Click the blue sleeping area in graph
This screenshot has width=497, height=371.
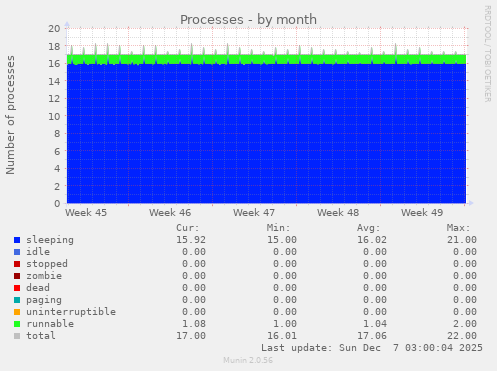tap(266, 133)
